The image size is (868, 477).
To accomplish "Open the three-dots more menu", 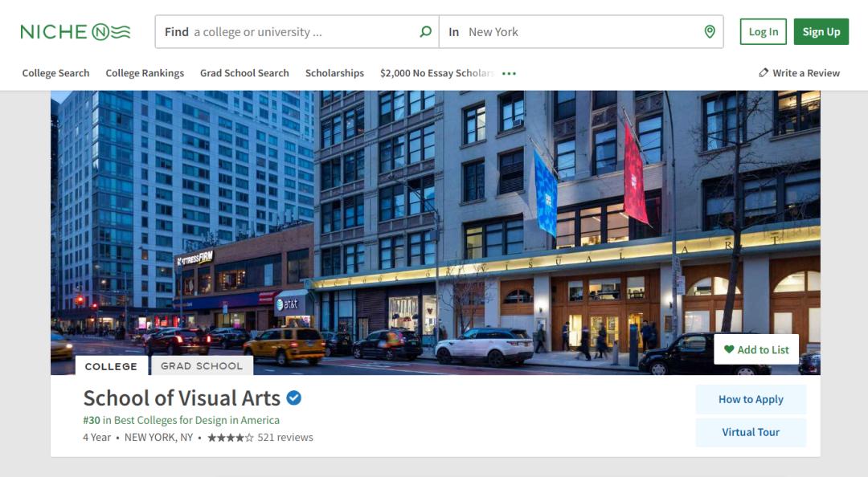I will coord(509,73).
